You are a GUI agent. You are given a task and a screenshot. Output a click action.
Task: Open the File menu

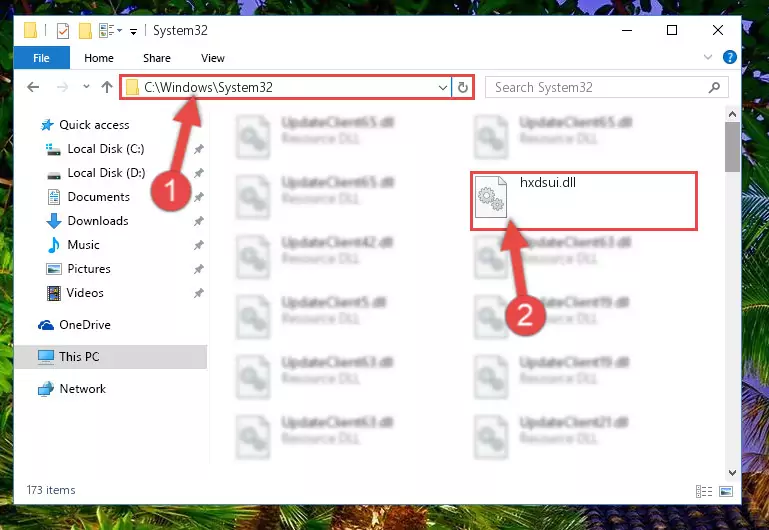(41, 58)
